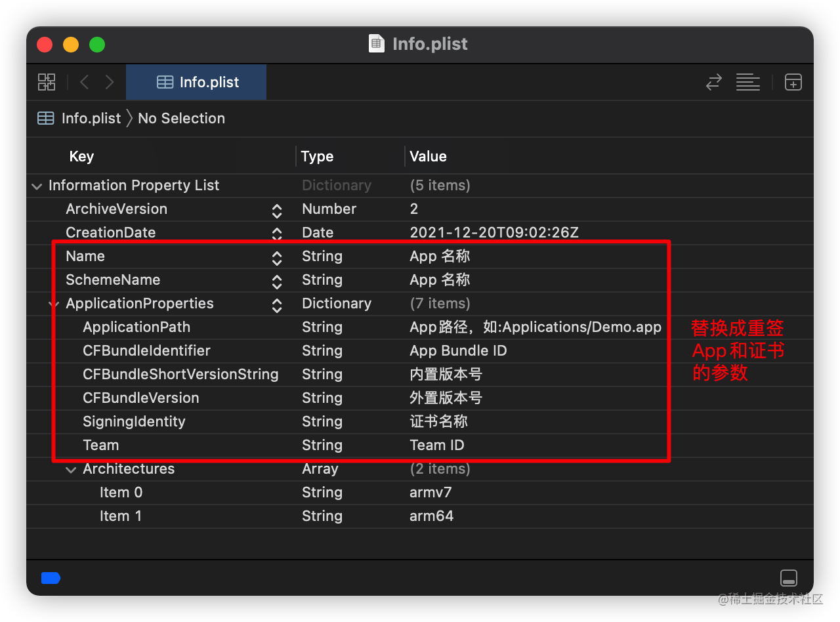The image size is (840, 622).
Task: Go forward with the right chevron
Action: (x=110, y=82)
